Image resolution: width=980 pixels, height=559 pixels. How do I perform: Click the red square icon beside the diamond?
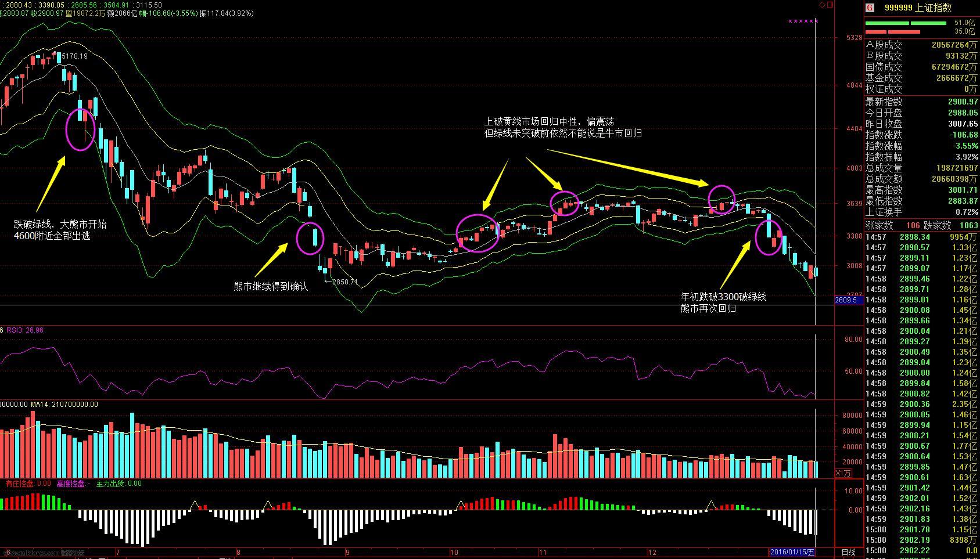830,5
